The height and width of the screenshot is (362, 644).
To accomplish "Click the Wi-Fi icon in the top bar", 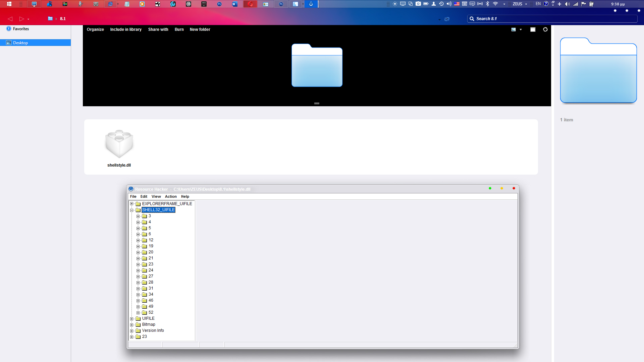I will pyautogui.click(x=495, y=4).
